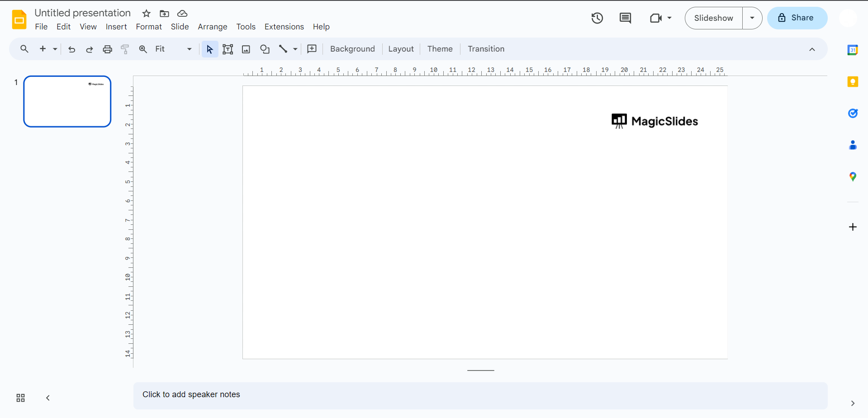868x418 pixels.
Task: Collapse the filmstrip panel
Action: (x=47, y=398)
